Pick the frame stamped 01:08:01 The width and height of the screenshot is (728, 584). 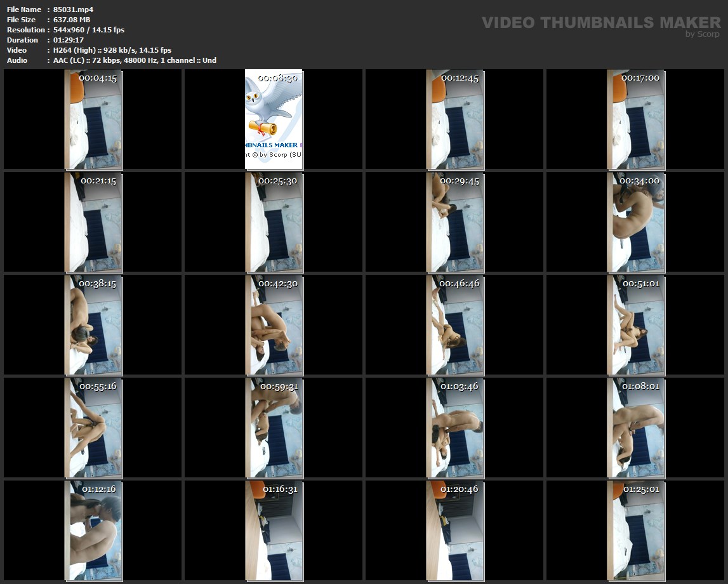pos(636,428)
